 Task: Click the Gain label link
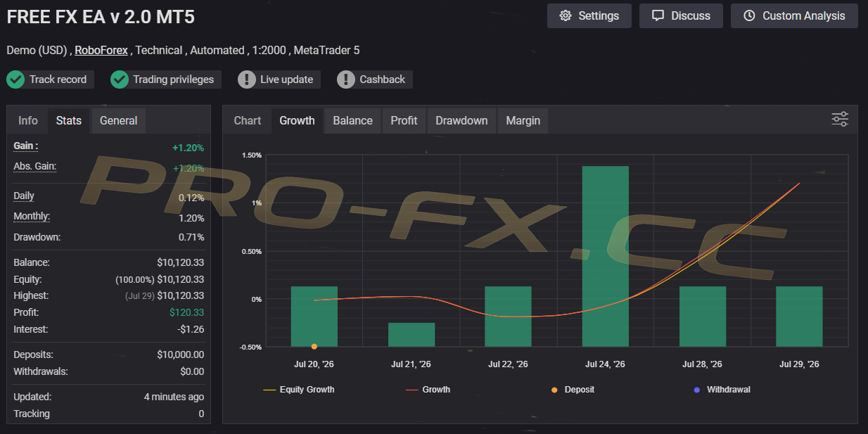click(26, 146)
